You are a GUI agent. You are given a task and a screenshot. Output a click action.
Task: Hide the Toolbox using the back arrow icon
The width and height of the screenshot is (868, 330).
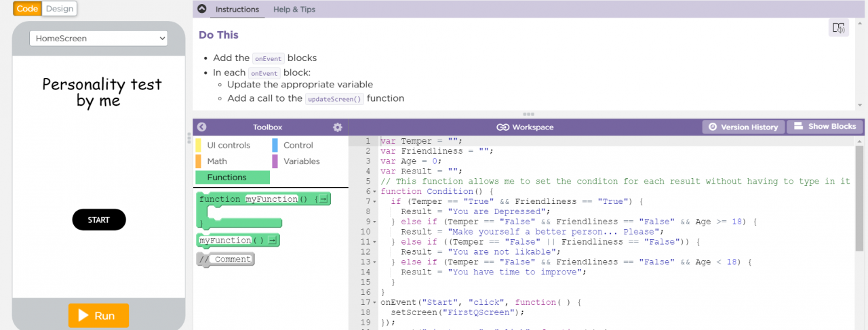201,127
